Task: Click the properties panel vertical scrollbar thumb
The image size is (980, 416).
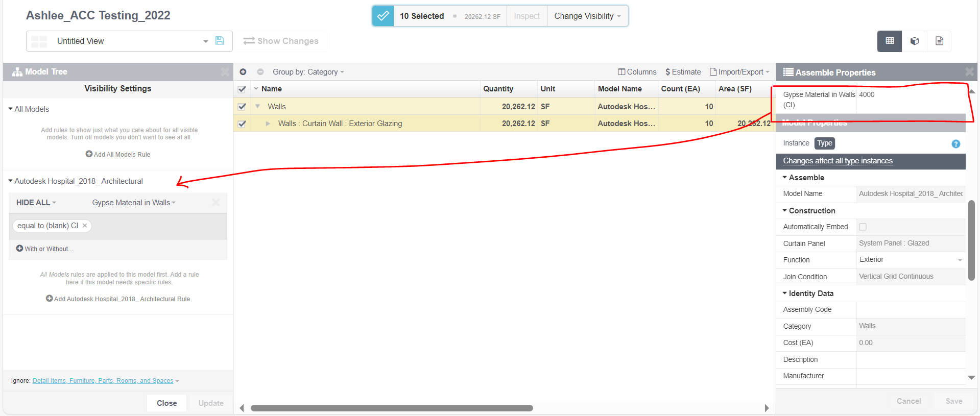Action: pyautogui.click(x=972, y=240)
